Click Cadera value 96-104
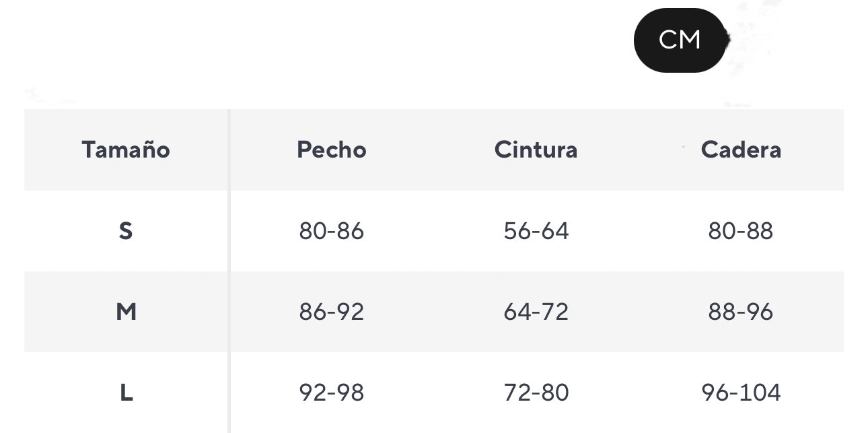 pos(741,393)
